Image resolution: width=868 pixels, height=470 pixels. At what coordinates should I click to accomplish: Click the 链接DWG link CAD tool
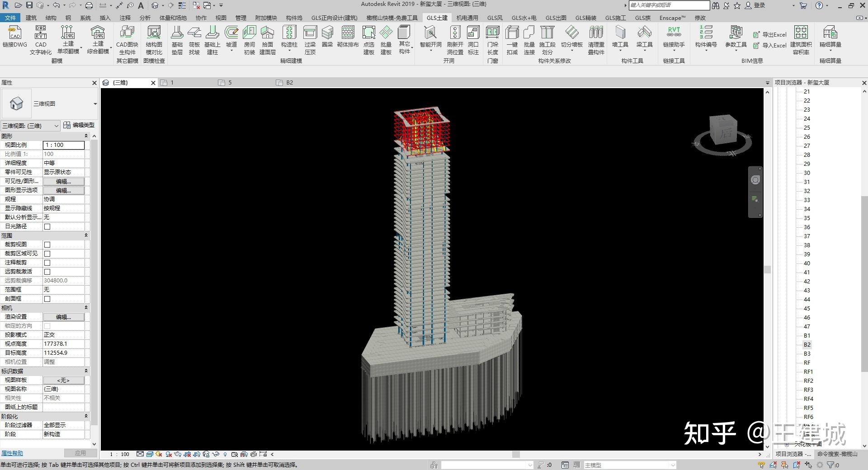pyautogui.click(x=15, y=37)
